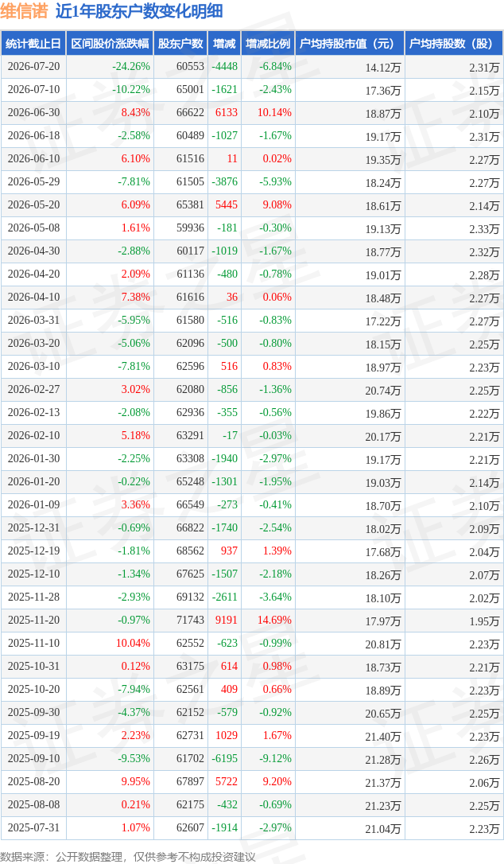This screenshot has height=864, width=504.
Task: Click the 维信诺 title text
Action: 24,12
